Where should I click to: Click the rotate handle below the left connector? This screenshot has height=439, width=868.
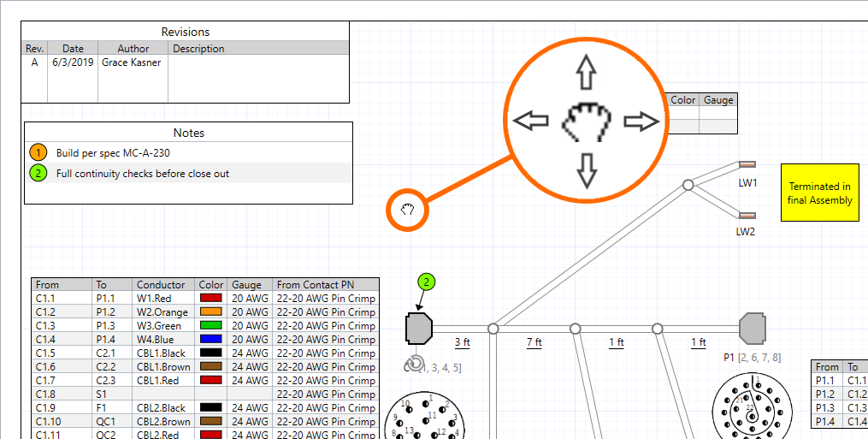[x=416, y=363]
